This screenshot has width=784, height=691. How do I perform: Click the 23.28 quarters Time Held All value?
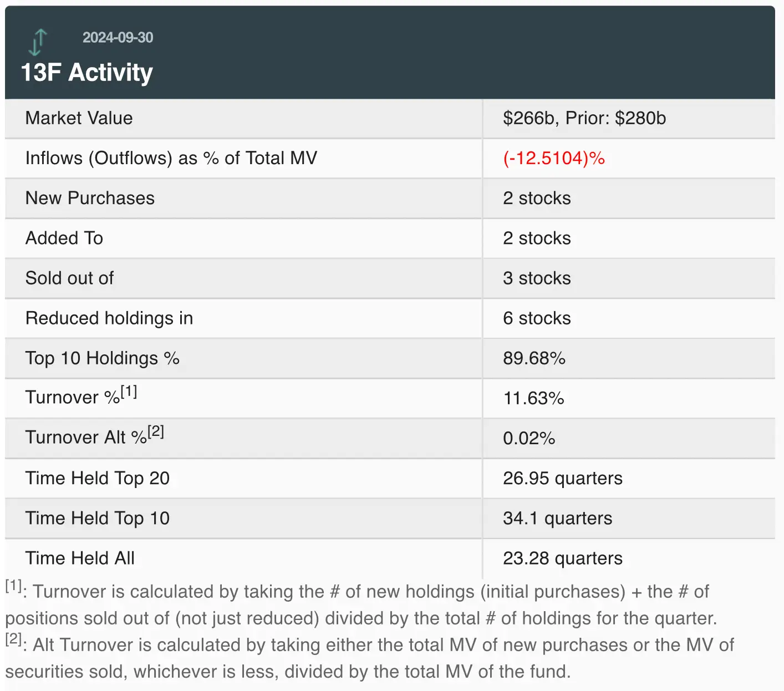coord(562,558)
